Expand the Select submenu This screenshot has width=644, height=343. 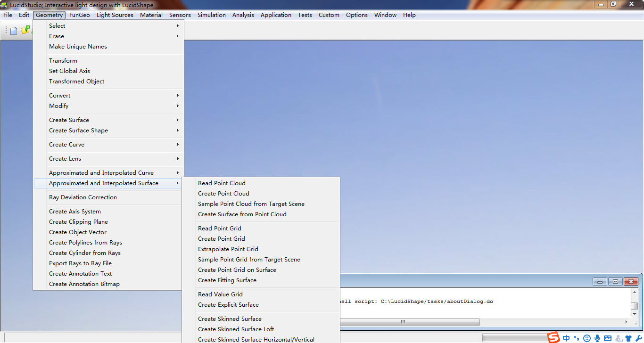[108, 26]
